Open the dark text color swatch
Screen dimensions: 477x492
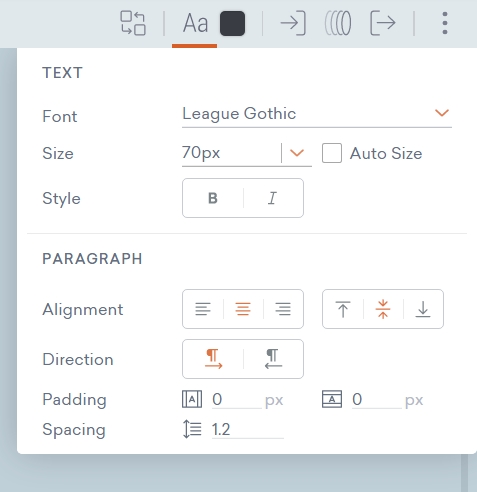(x=232, y=23)
